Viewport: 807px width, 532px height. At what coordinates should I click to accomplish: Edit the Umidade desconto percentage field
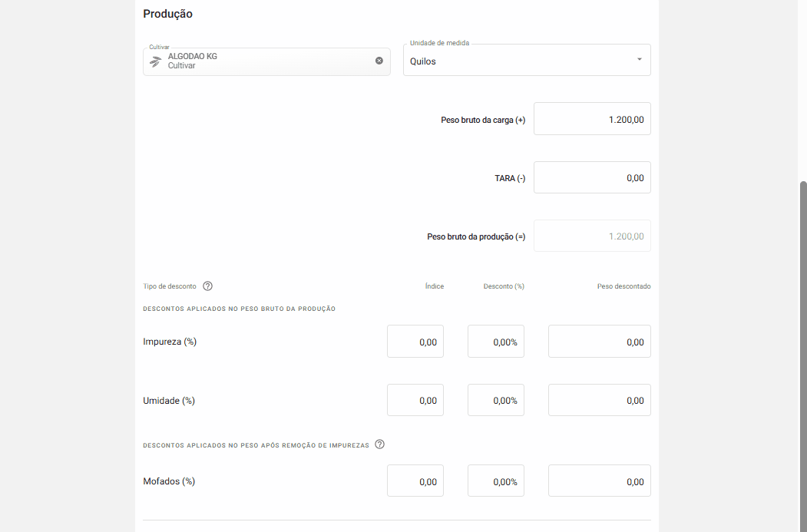click(496, 400)
